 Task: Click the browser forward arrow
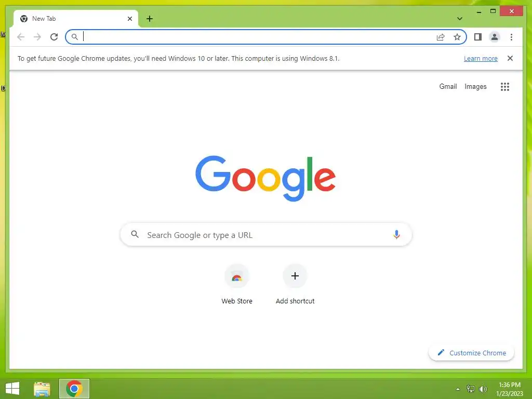37,37
